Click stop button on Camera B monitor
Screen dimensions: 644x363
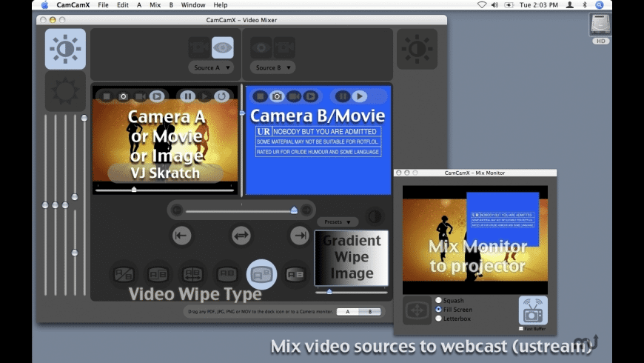[260, 96]
